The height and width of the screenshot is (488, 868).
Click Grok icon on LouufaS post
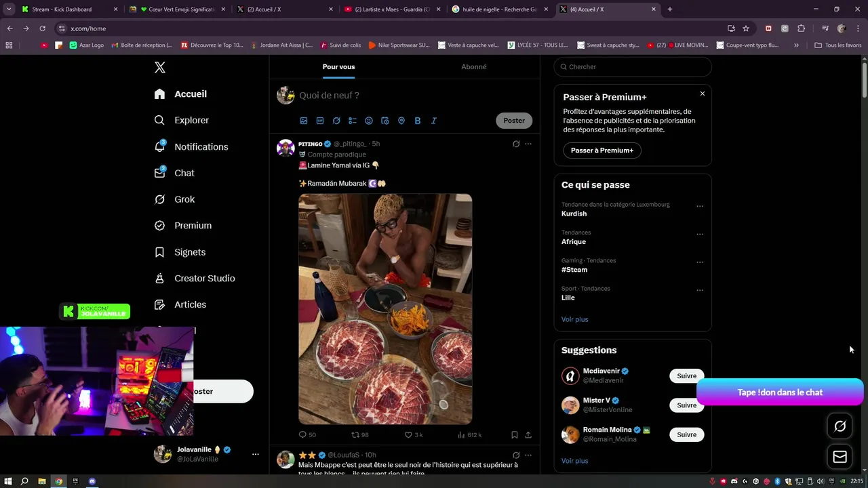[x=516, y=455]
